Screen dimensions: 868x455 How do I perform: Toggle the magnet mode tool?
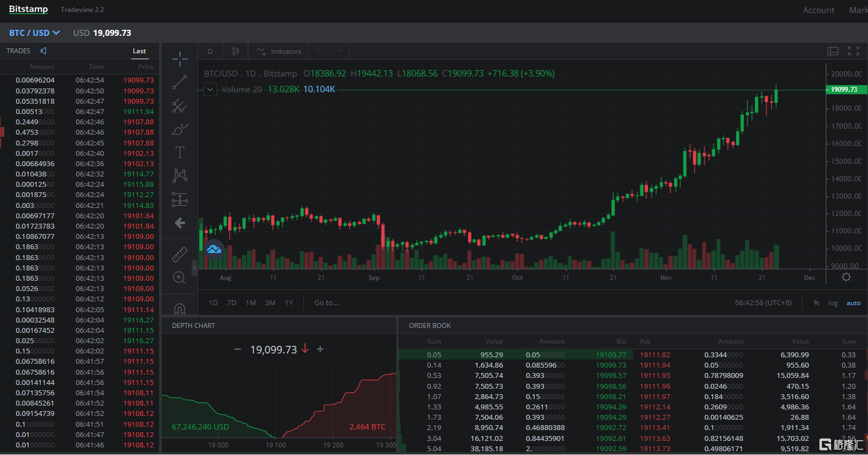click(x=180, y=308)
